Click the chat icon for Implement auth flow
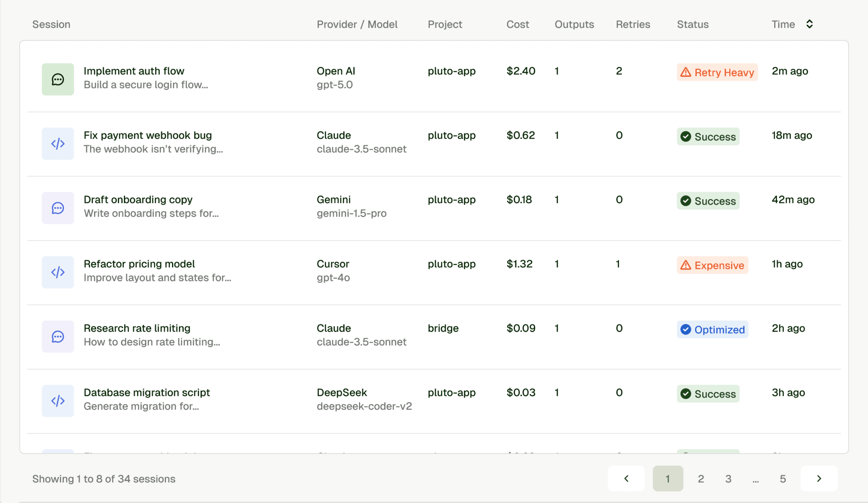868x503 pixels. point(58,79)
